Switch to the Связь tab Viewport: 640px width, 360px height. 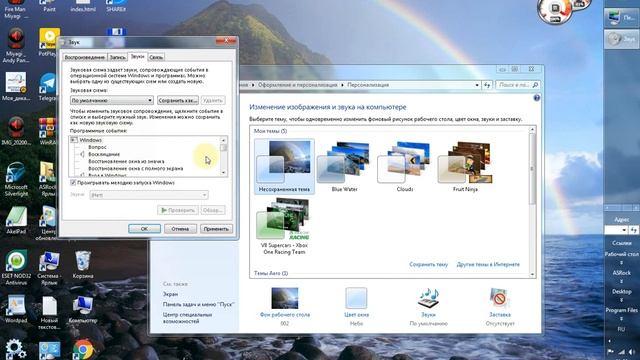point(156,57)
